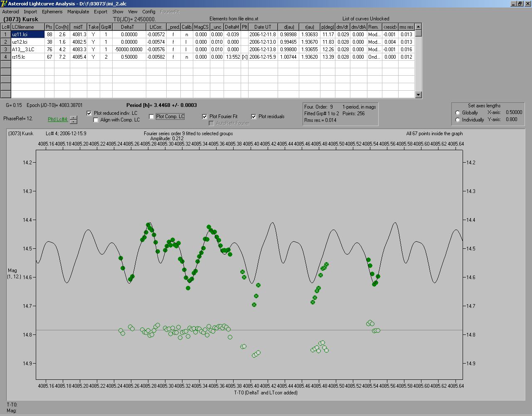Screen dimensions: 532x416
Task: Toggle Plot Fourier Fit checkbox
Action: click(x=204, y=116)
